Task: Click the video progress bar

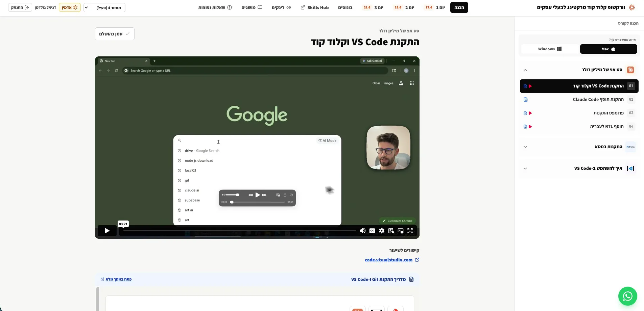Action: pyautogui.click(x=239, y=231)
